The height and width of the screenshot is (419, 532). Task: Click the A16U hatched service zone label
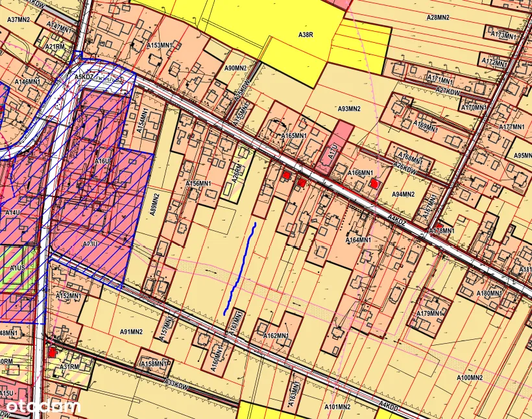click(103, 161)
